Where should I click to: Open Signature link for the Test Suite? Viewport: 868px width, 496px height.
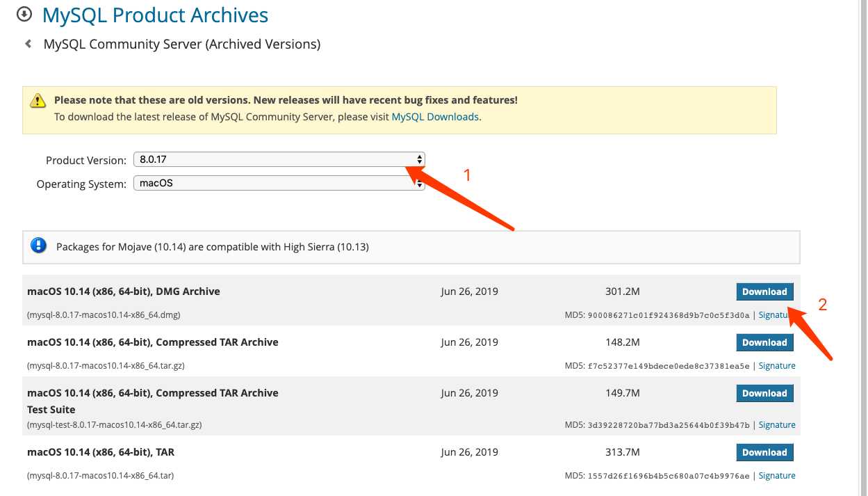[x=777, y=425]
